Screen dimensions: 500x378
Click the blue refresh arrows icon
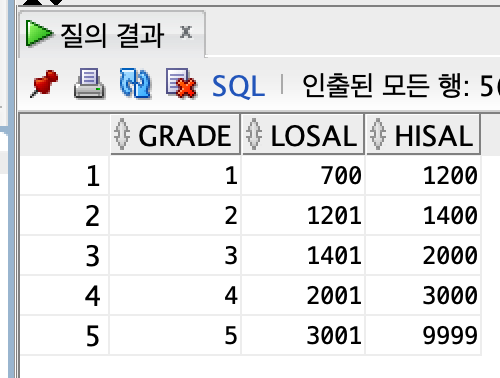[x=135, y=83]
